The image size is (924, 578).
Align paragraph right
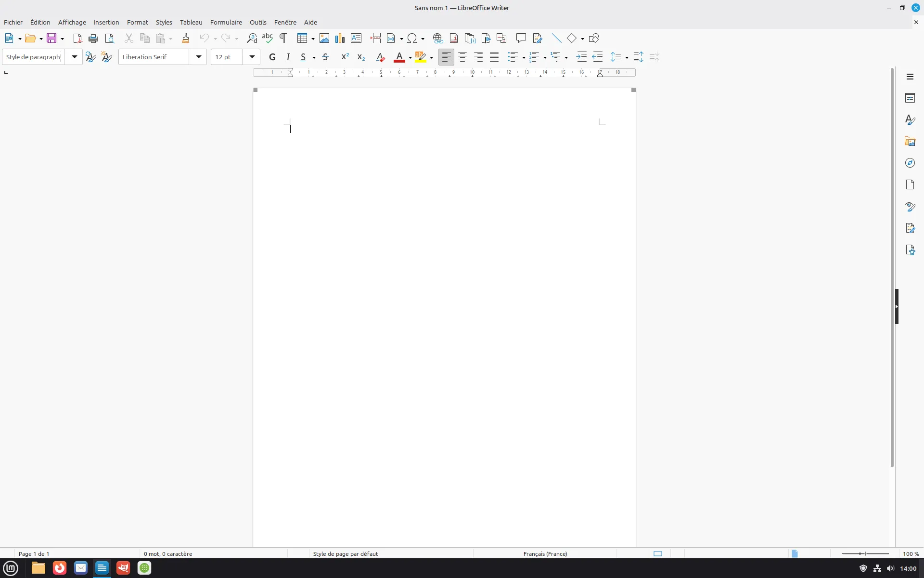tap(478, 57)
